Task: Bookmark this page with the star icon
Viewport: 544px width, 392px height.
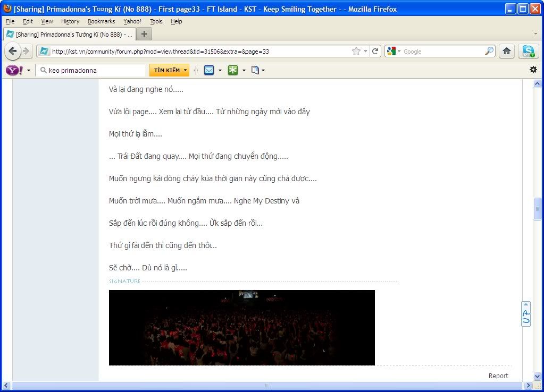Action: point(356,52)
